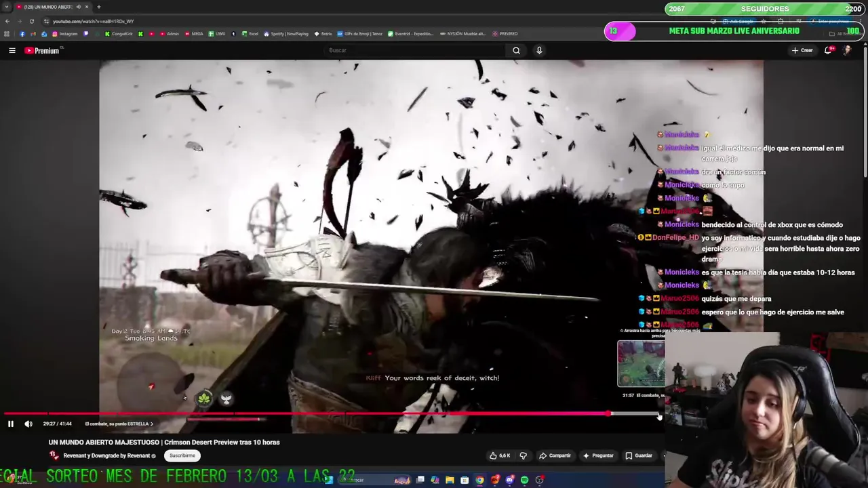Open the MEGA bookmark

click(x=193, y=34)
